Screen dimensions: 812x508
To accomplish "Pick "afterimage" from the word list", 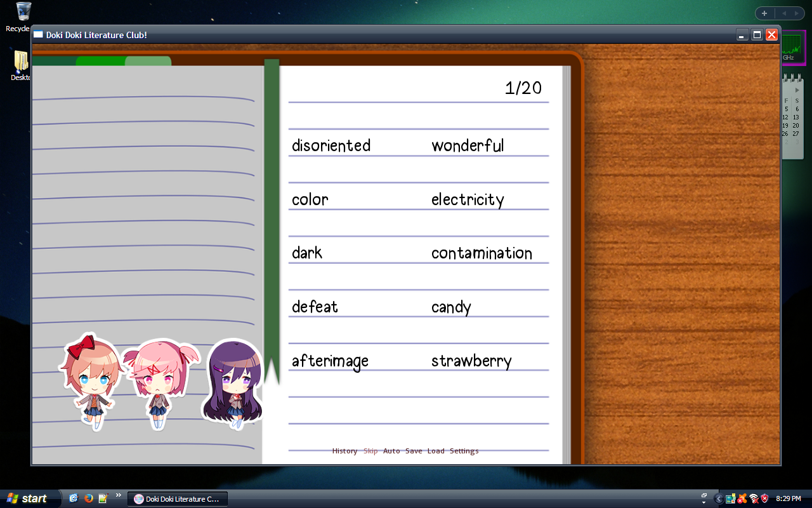I will click(330, 361).
